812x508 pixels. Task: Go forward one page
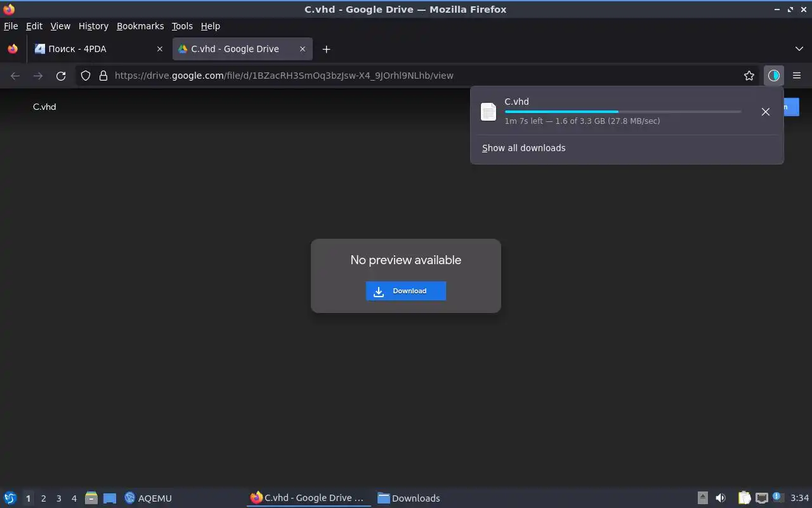pos(38,76)
